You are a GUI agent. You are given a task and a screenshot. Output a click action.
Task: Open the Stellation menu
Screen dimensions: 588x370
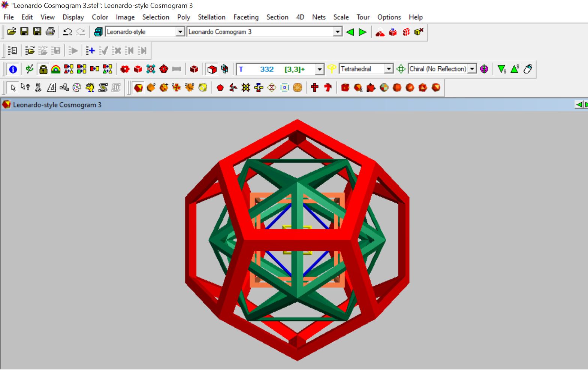pos(212,17)
